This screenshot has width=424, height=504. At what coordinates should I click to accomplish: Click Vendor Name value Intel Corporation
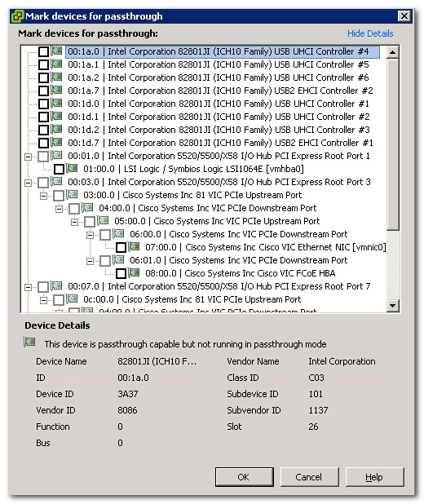(x=342, y=361)
